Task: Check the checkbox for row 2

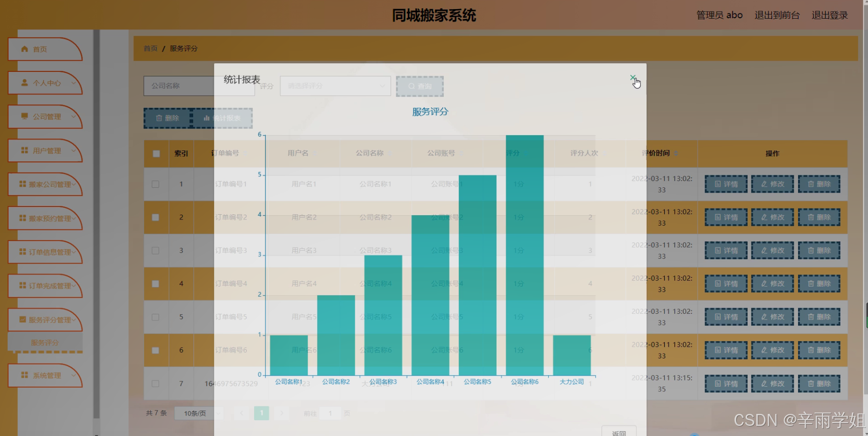Action: point(156,217)
